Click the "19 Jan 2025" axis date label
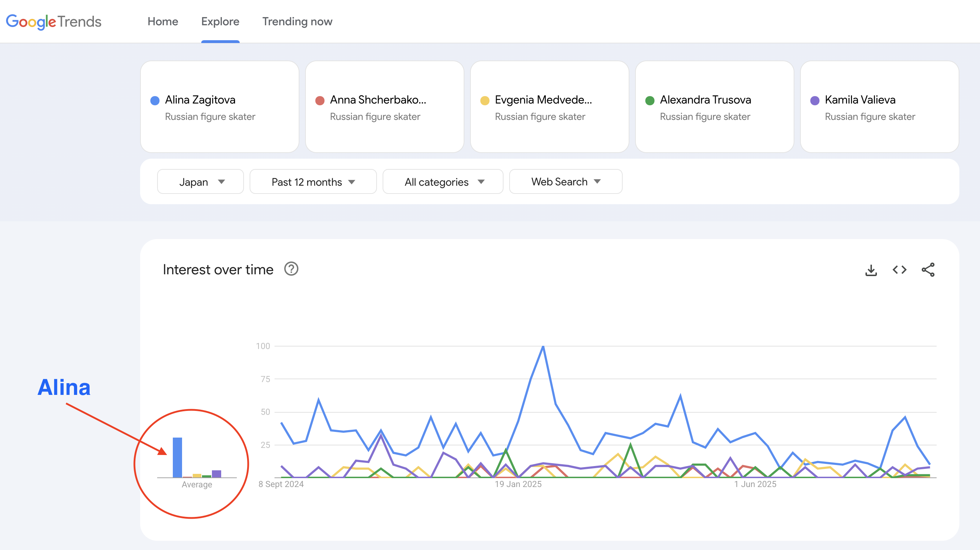 click(518, 484)
